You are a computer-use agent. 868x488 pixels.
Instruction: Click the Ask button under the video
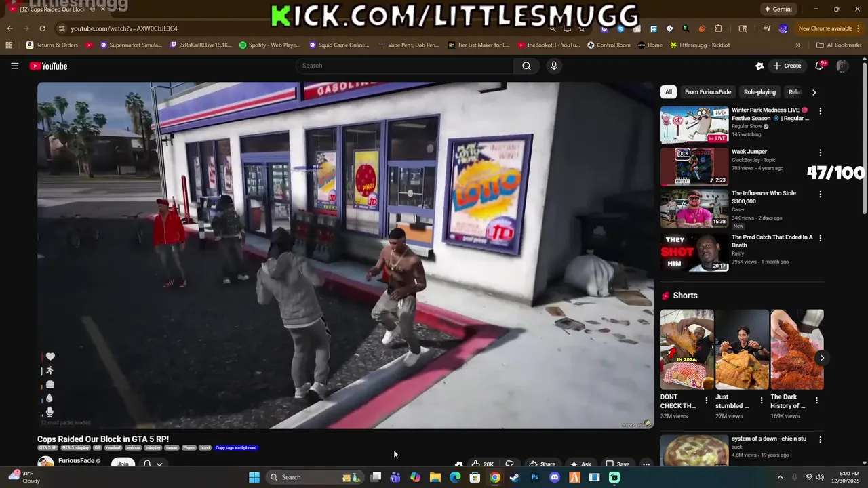pyautogui.click(x=580, y=464)
